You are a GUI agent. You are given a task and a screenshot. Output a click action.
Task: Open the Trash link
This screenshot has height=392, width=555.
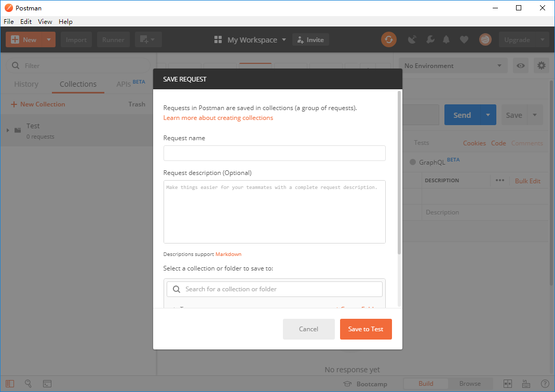137,104
